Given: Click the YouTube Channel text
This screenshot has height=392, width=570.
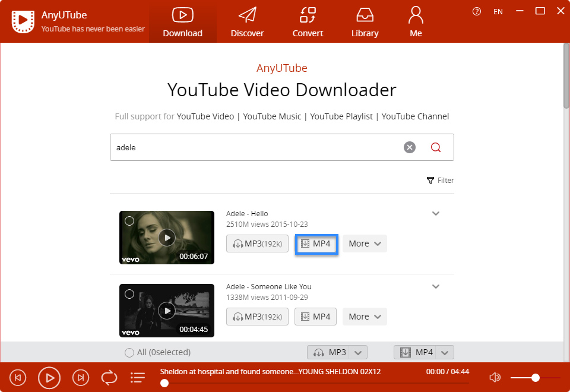Looking at the screenshot, I should [415, 116].
